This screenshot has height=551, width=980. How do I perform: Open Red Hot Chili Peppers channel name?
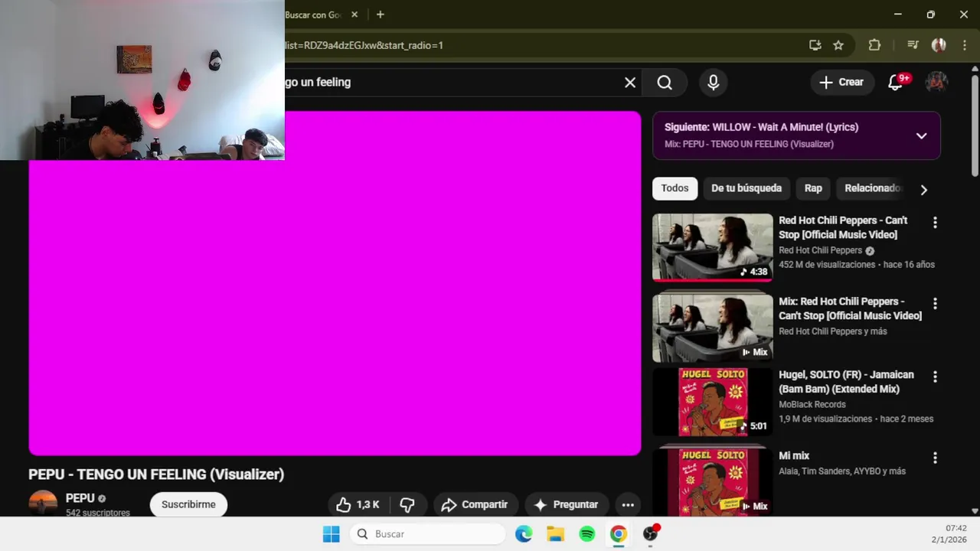820,250
